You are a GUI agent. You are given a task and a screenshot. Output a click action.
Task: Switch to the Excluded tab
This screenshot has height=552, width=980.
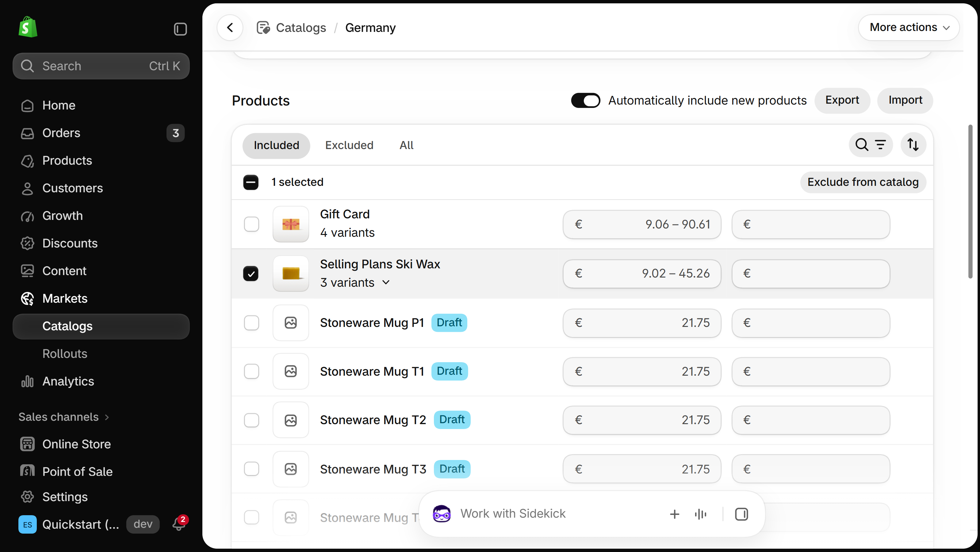(x=349, y=145)
